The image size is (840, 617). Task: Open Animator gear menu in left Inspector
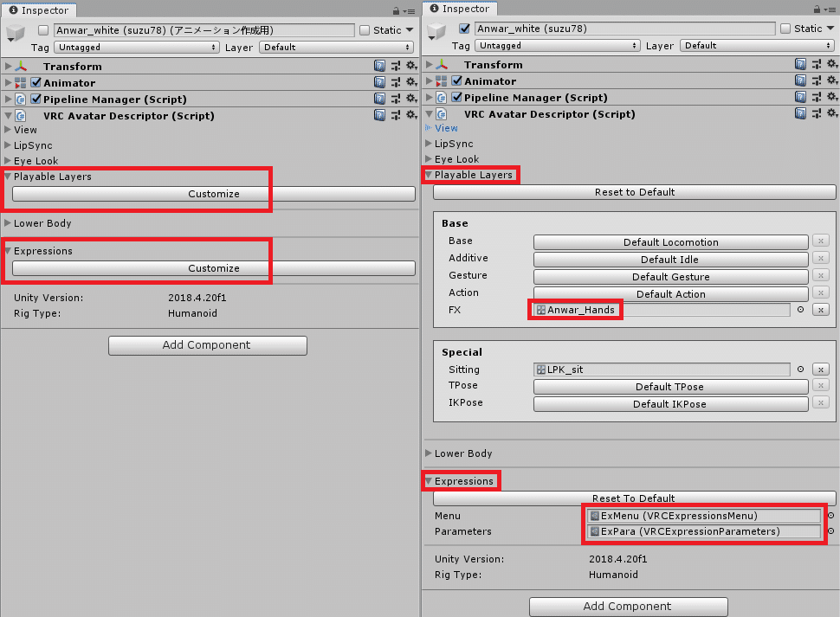411,82
